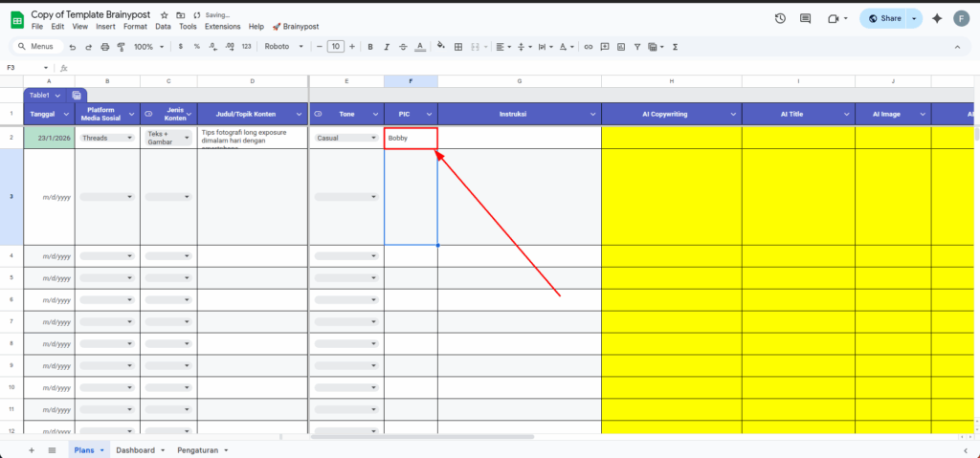Screen dimensions: 980x458
Task: Open the Brainypost custom menu
Action: click(x=297, y=27)
